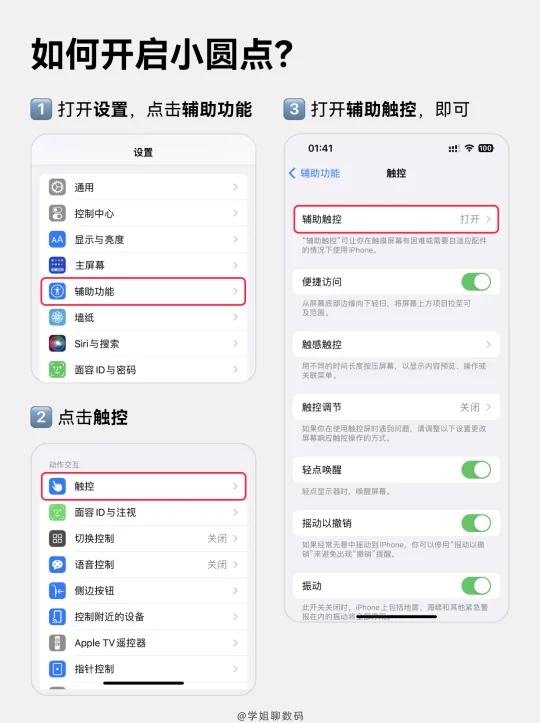Tap the 墙纸 settings row
The image size is (540, 723).
(143, 317)
